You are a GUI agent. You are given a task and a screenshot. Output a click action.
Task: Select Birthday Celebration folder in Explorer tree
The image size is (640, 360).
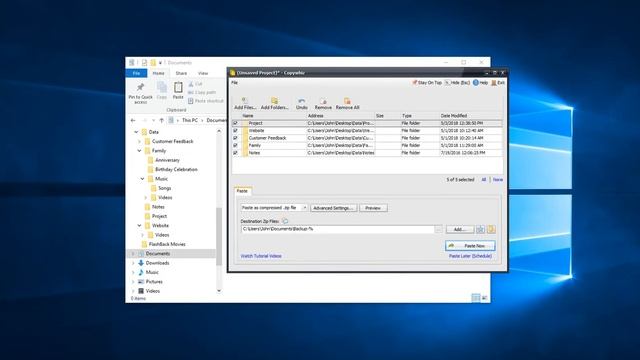pyautogui.click(x=176, y=169)
